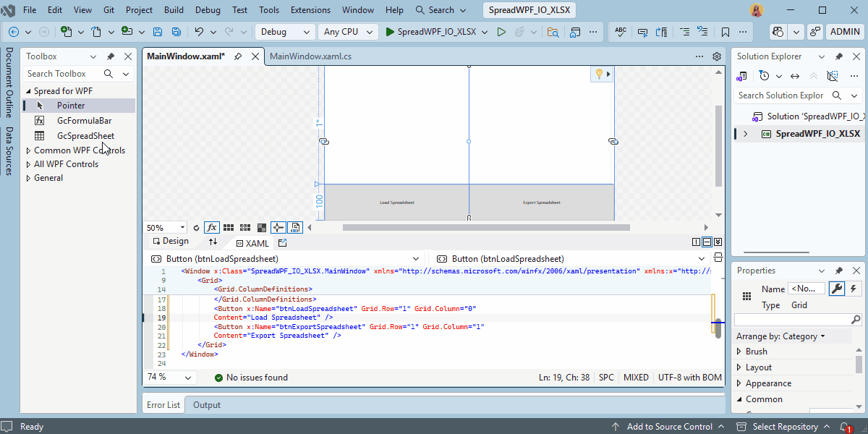Switch to the Error List tab
Viewport: 868px width, 434px height.
pyautogui.click(x=163, y=405)
